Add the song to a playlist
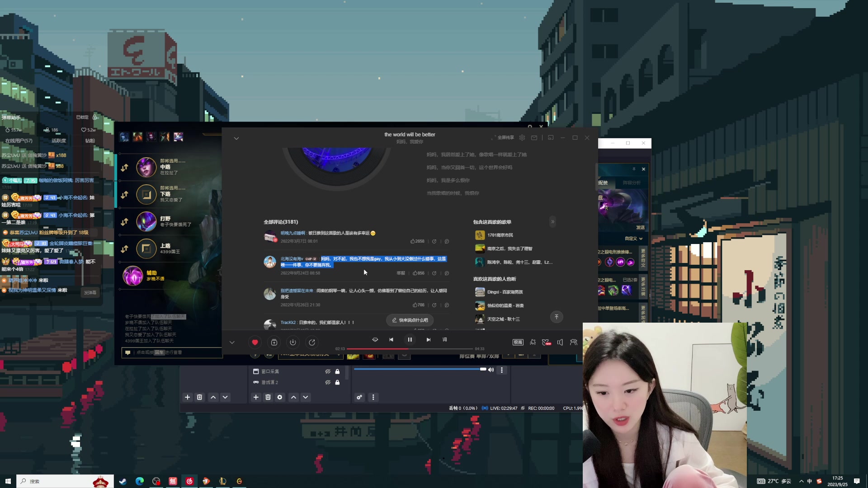868x488 pixels. pyautogui.click(x=274, y=343)
